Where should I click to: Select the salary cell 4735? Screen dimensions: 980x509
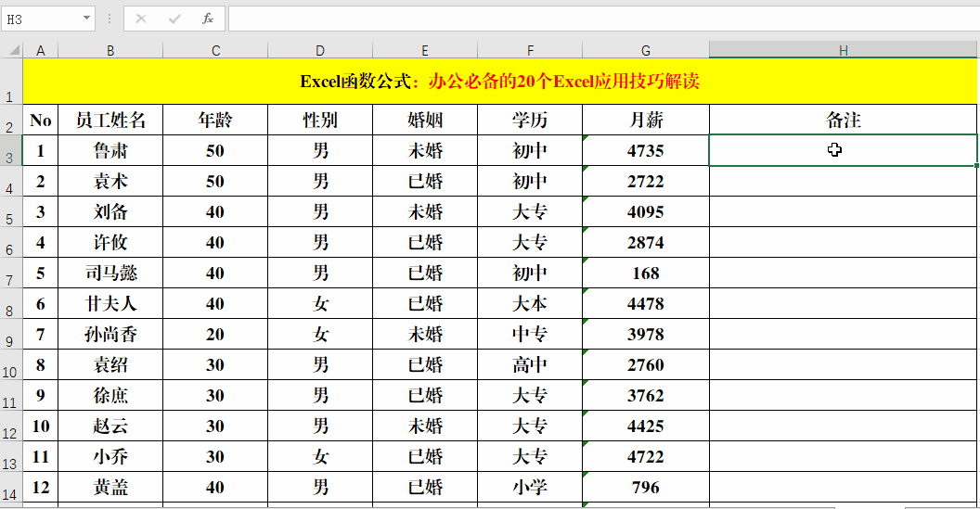pos(646,150)
